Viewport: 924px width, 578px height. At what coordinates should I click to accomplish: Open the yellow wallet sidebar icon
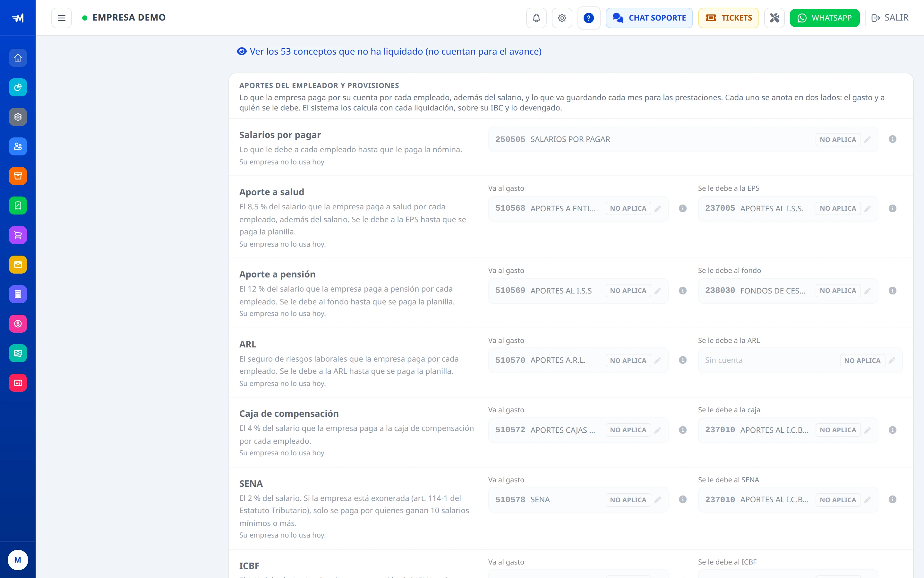[18, 265]
